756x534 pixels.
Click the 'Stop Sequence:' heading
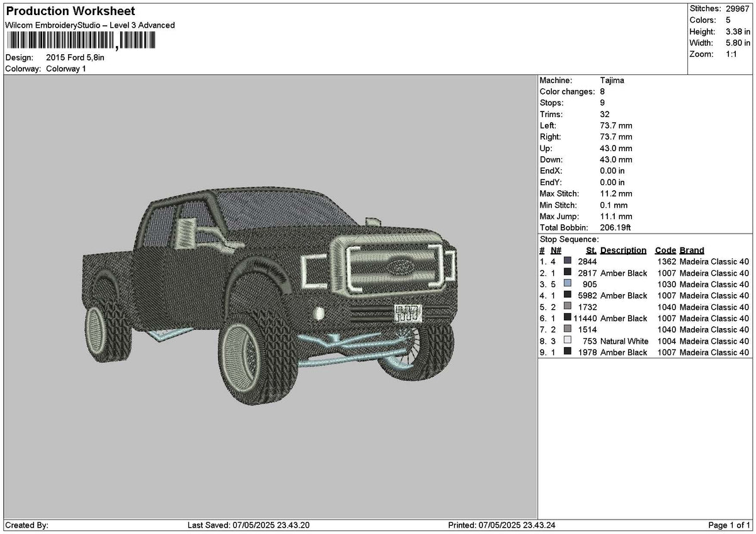pyautogui.click(x=570, y=239)
